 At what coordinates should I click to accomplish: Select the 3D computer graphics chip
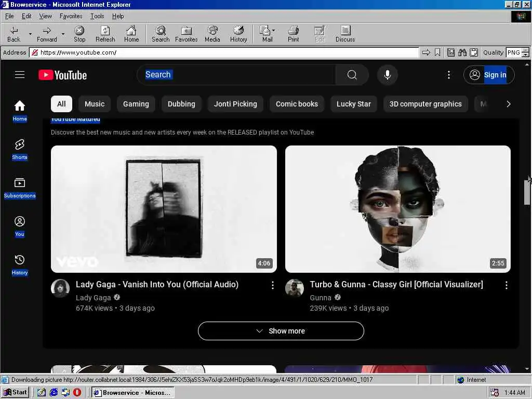click(425, 104)
